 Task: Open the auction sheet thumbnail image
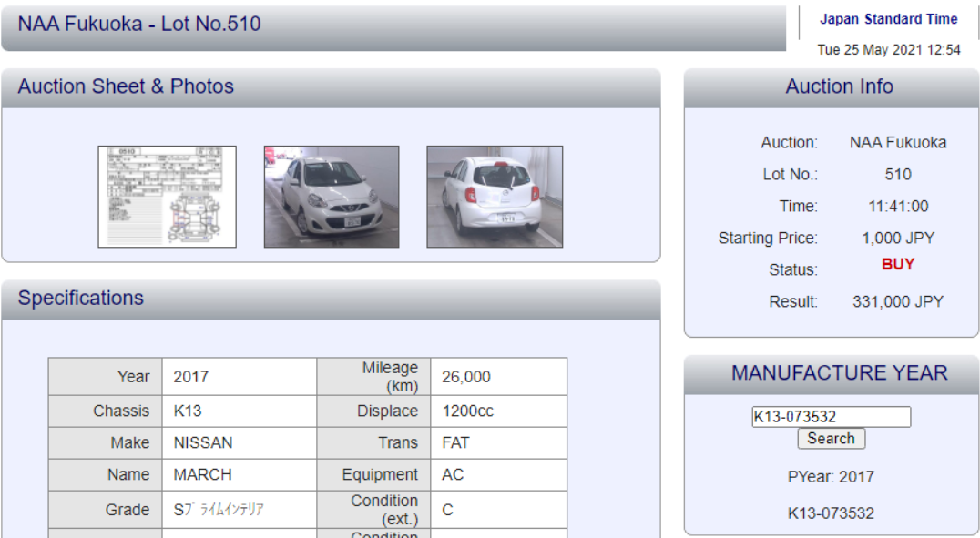(x=167, y=197)
